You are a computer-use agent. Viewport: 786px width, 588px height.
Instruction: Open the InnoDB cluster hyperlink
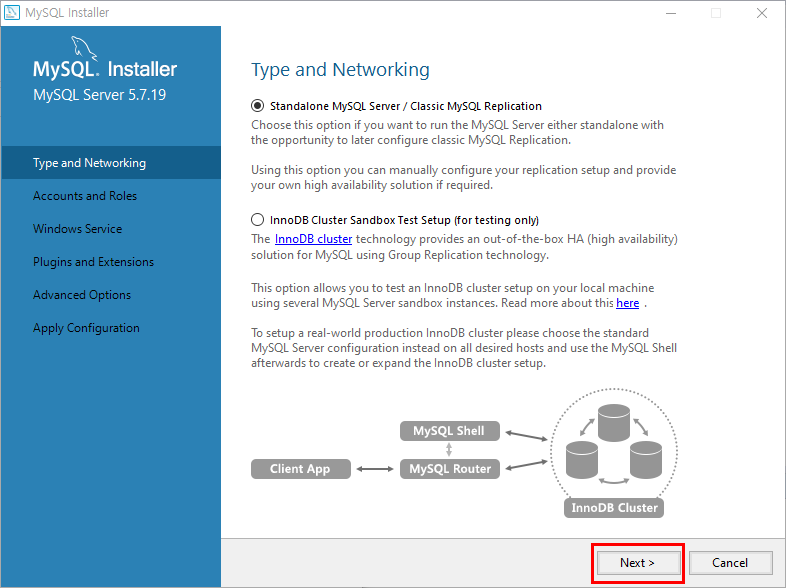(x=313, y=239)
